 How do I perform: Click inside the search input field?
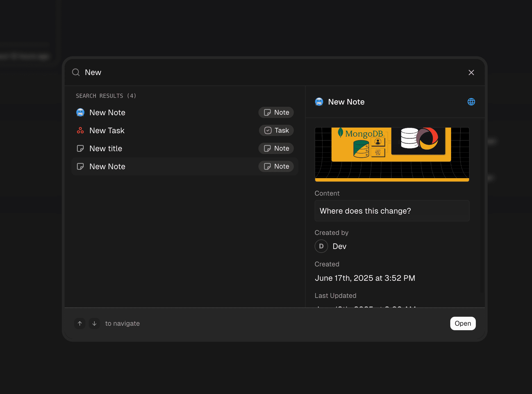[169, 72]
